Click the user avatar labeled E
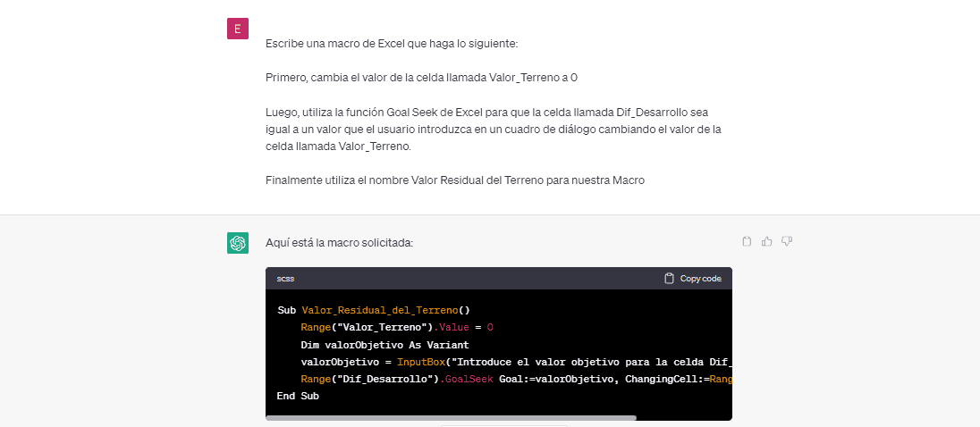The image size is (980, 427). click(237, 29)
